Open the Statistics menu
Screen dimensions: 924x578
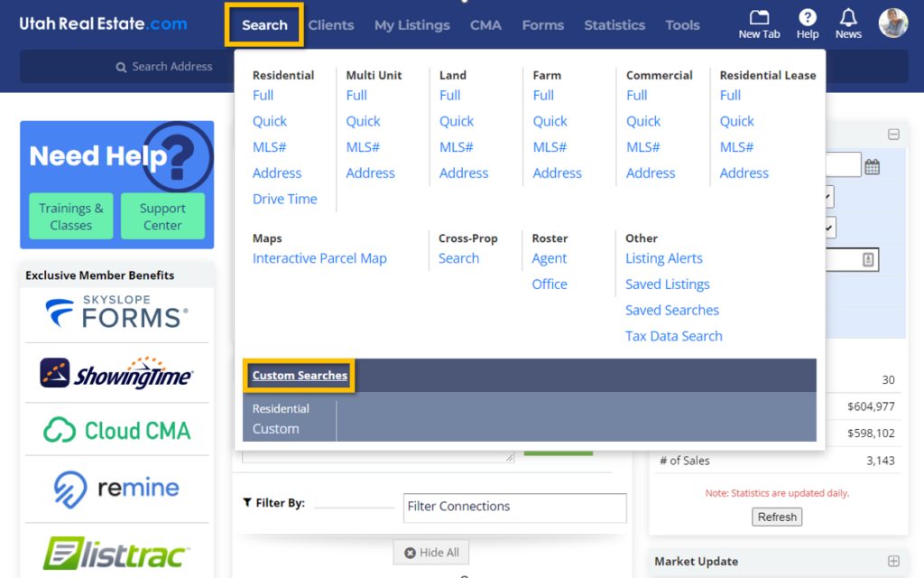point(614,25)
